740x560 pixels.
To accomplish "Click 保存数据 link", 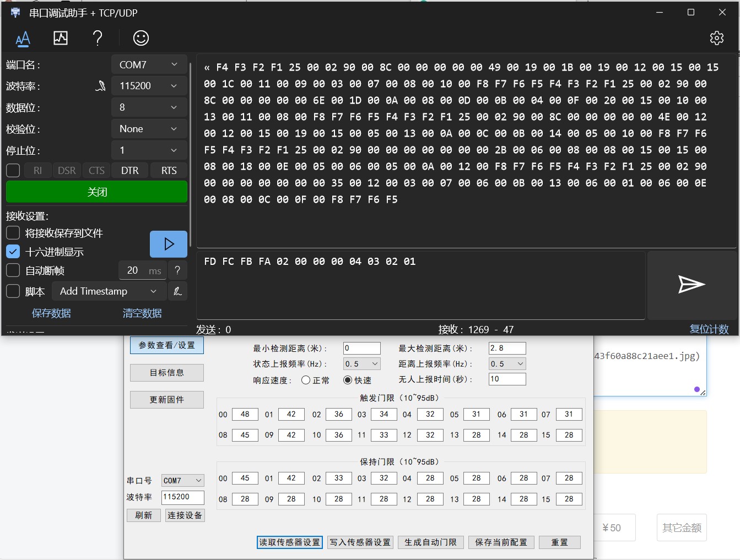I will pos(51,313).
